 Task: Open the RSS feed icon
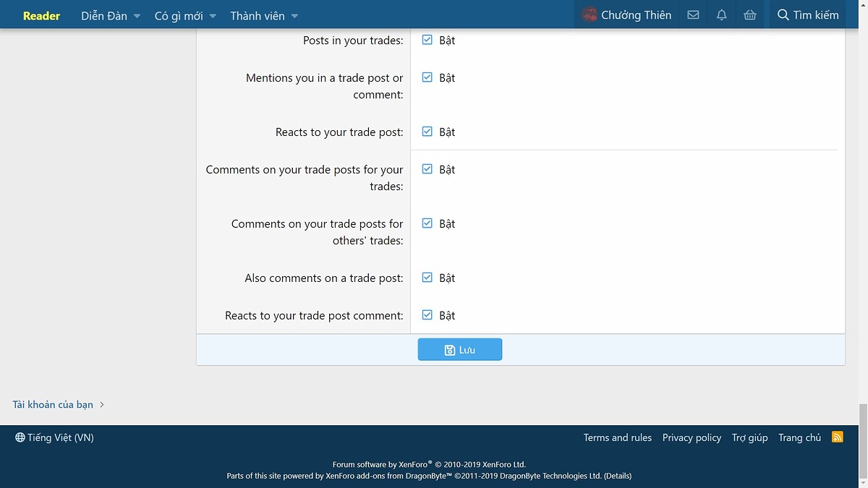838,437
